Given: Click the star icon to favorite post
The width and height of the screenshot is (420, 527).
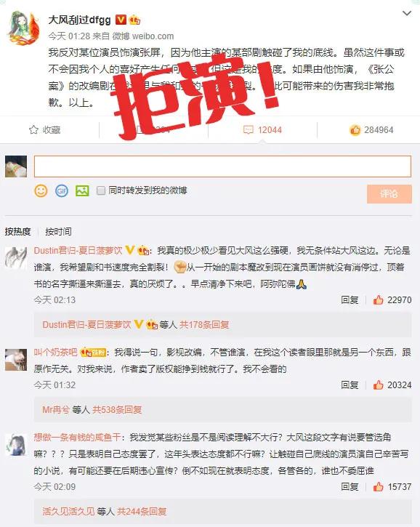Looking at the screenshot, I should click(33, 129).
